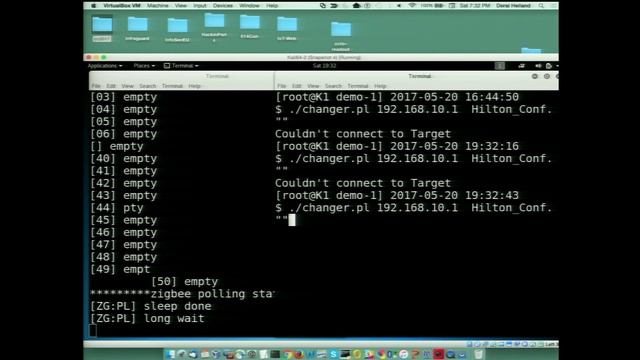Open the Input menu in the macOS menu bar

point(200,6)
